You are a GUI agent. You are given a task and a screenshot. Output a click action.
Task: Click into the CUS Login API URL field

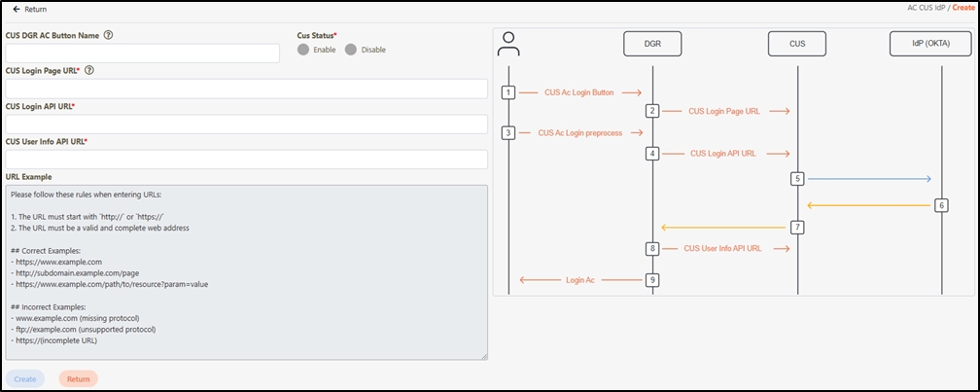246,124
